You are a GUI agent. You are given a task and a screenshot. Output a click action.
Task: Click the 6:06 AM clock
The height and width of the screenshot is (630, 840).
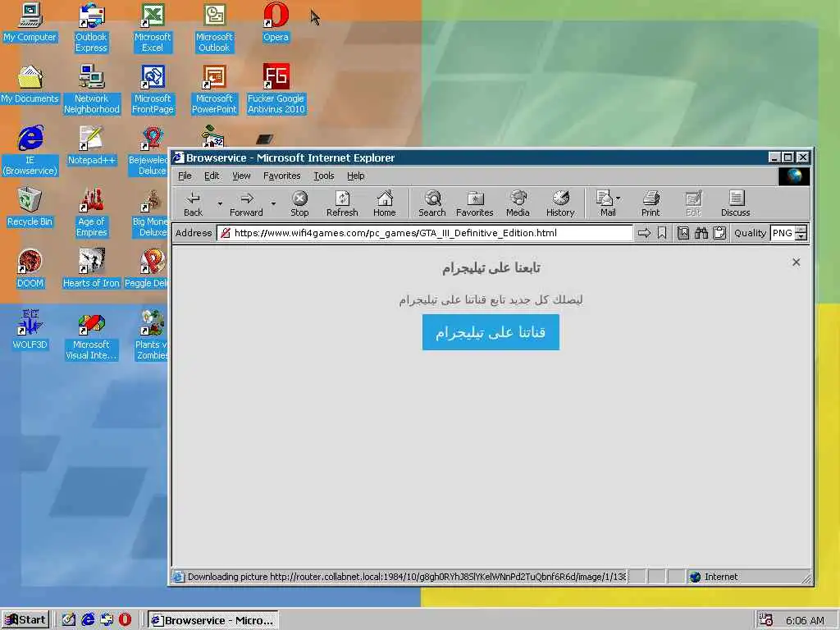805,620
